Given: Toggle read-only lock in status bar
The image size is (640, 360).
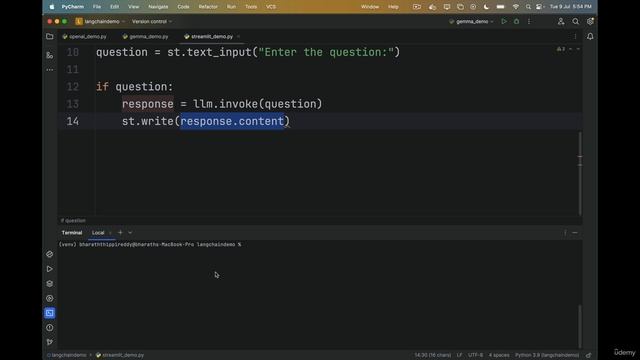Looking at the screenshot, I should (x=589, y=355).
